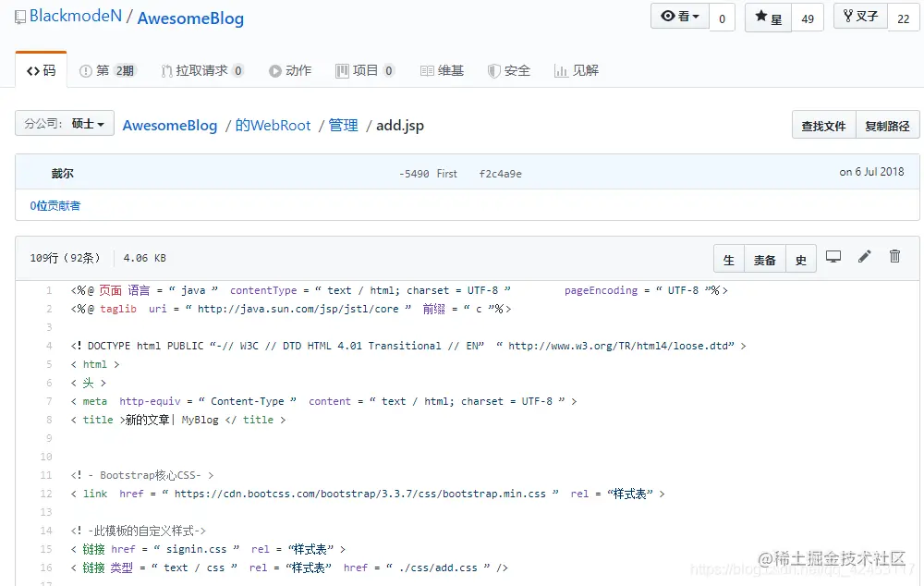This screenshot has width=924, height=586.
Task: Select the 史 history view button
Action: pyautogui.click(x=800, y=260)
